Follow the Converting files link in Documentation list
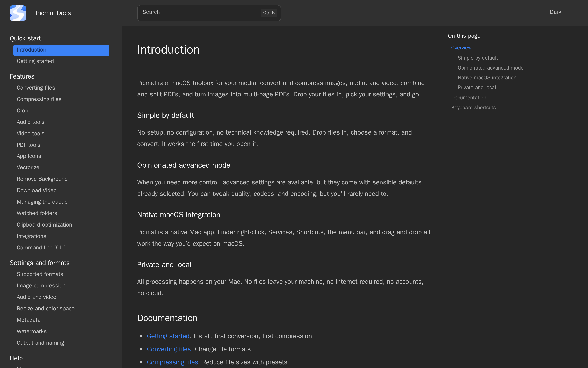This screenshot has width=588, height=368. (x=169, y=349)
